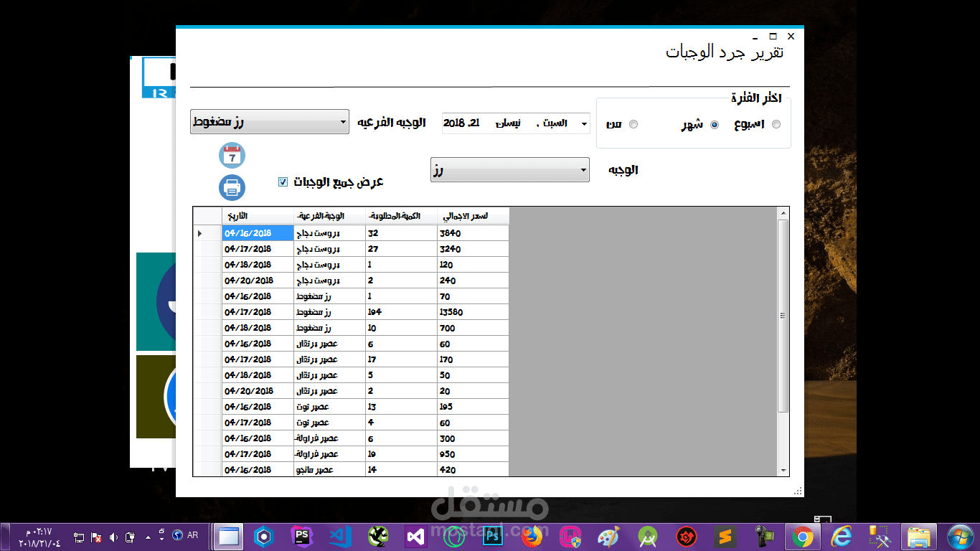Image resolution: width=980 pixels, height=551 pixels.
Task: Open Firefox from the taskbar
Action: pos(532,537)
